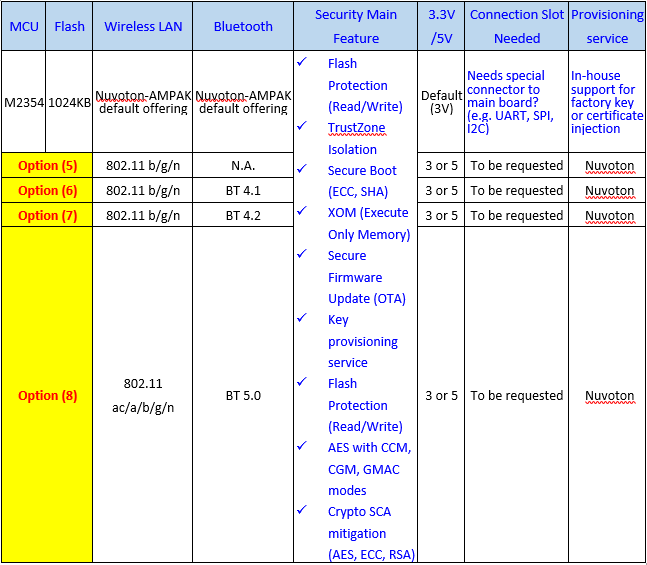Click 3 or 5 in Option (8) row
This screenshot has width=647, height=565.
441,395
